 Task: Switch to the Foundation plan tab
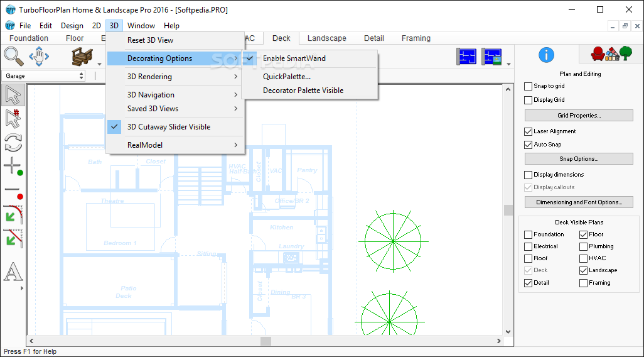pos(29,38)
